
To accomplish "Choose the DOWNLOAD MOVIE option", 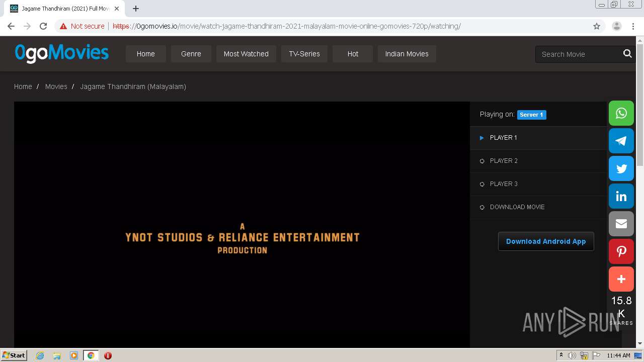I will pyautogui.click(x=538, y=207).
